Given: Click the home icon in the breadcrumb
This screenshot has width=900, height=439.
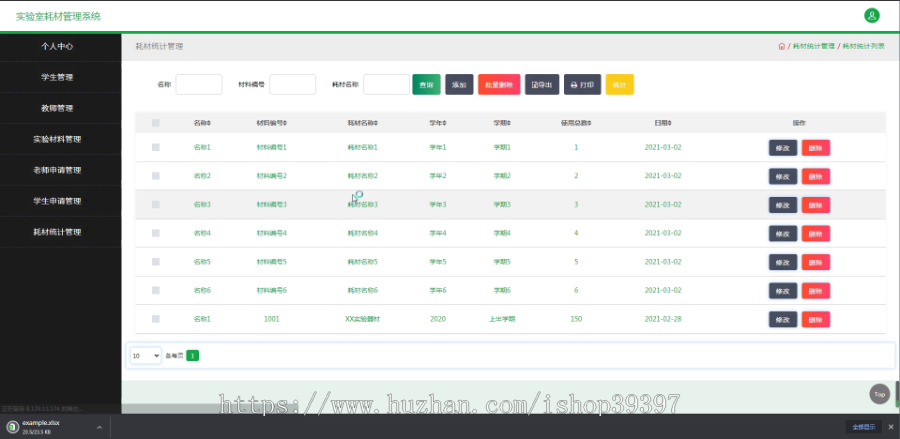Looking at the screenshot, I should [x=781, y=46].
